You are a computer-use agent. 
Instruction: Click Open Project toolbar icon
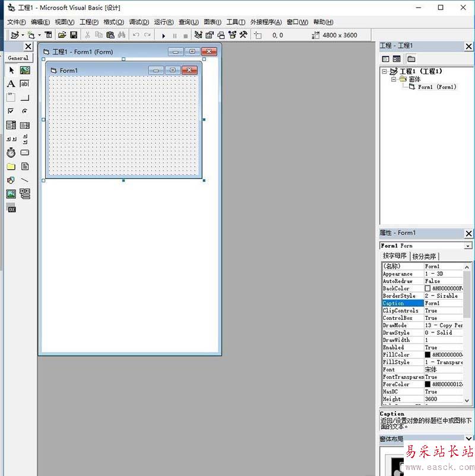(x=62, y=35)
